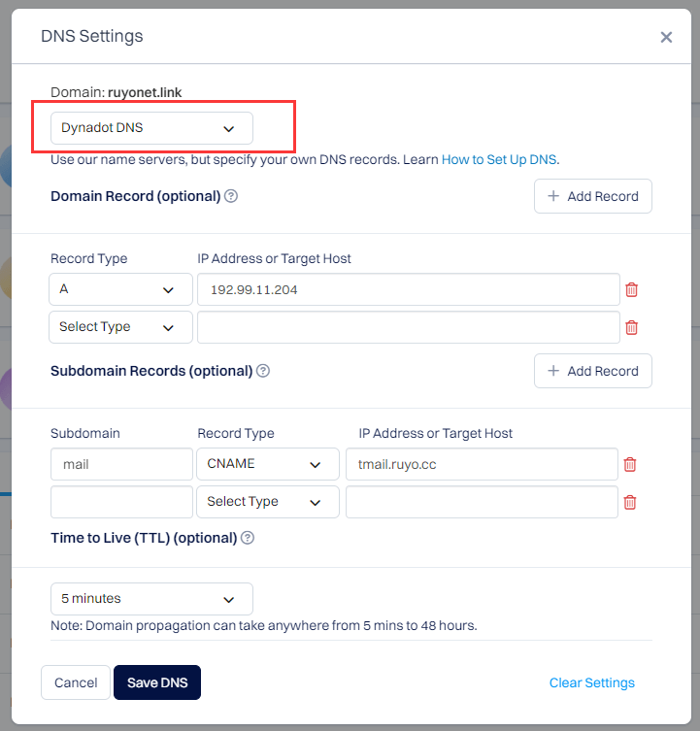Open the How to Set Up DNS link
The height and width of the screenshot is (731, 700).
click(x=499, y=160)
